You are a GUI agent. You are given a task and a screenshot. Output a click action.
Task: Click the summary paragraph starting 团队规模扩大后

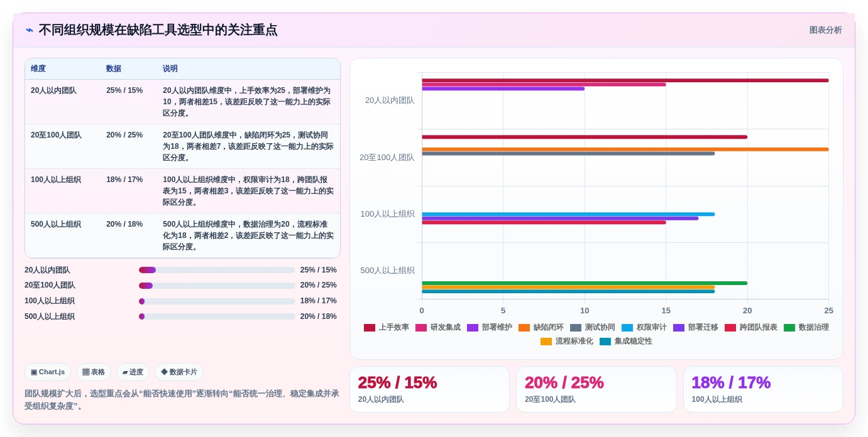(182, 399)
